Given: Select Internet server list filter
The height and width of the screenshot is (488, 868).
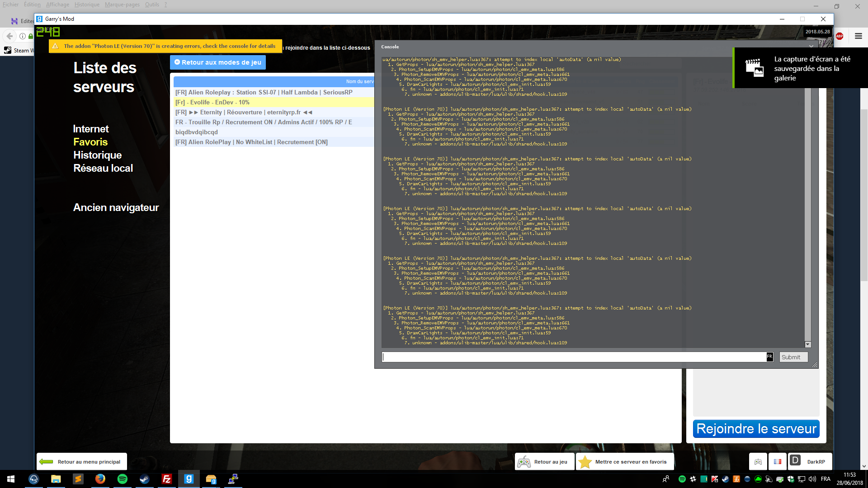Looking at the screenshot, I should click(x=90, y=129).
